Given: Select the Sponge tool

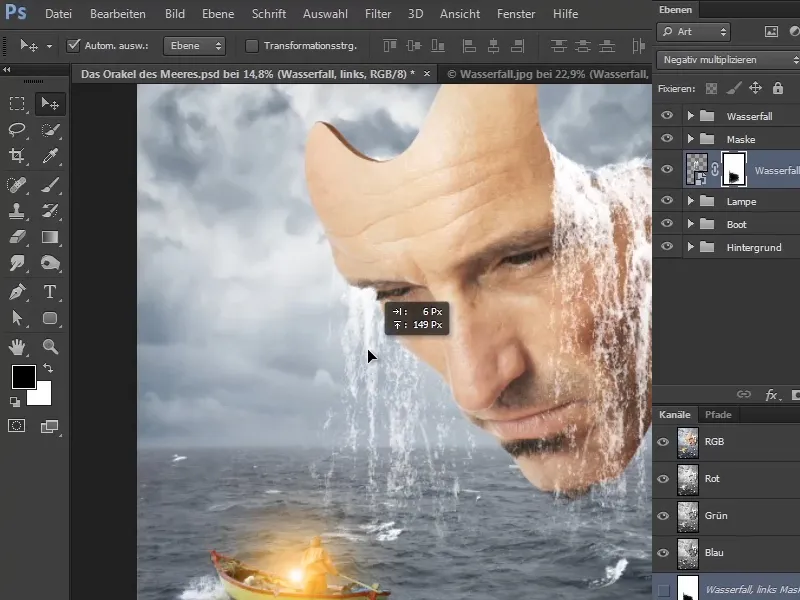Looking at the screenshot, I should tap(50, 263).
